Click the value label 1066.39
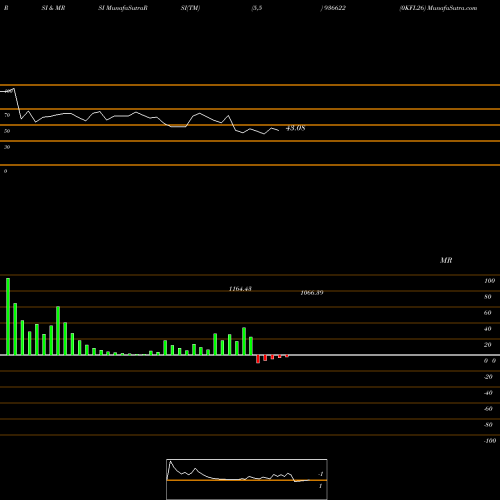Viewport: 500px width, 500px height. pyautogui.click(x=312, y=293)
